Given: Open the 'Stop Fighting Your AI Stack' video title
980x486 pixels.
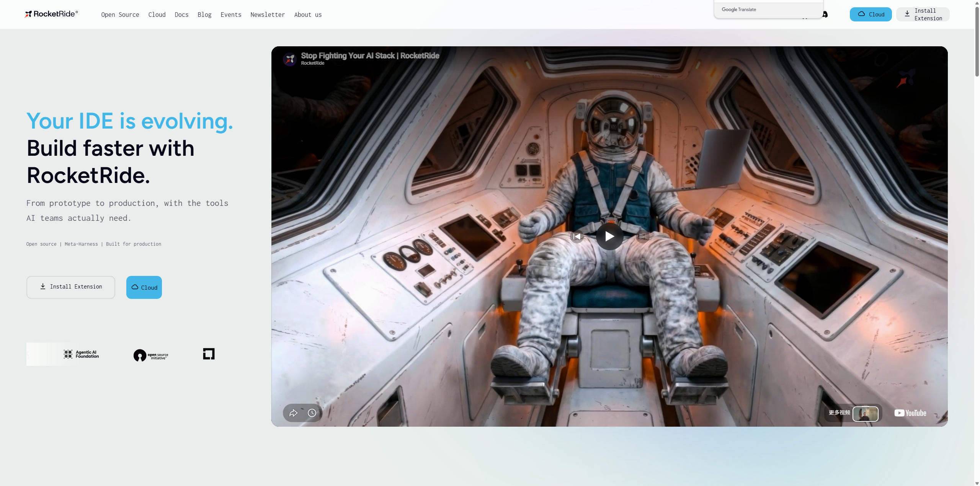Looking at the screenshot, I should click(x=370, y=55).
